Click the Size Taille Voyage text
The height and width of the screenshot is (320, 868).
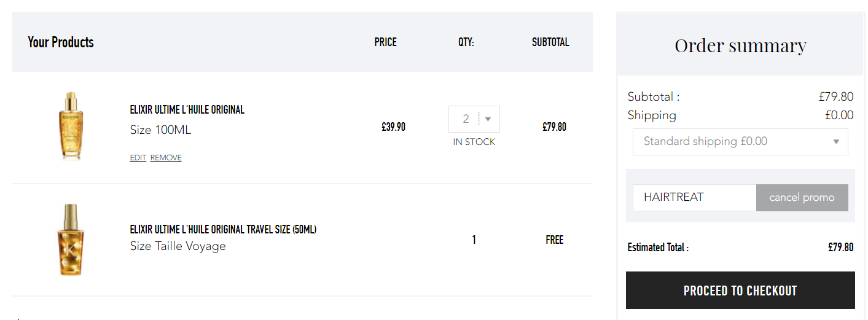(x=178, y=246)
